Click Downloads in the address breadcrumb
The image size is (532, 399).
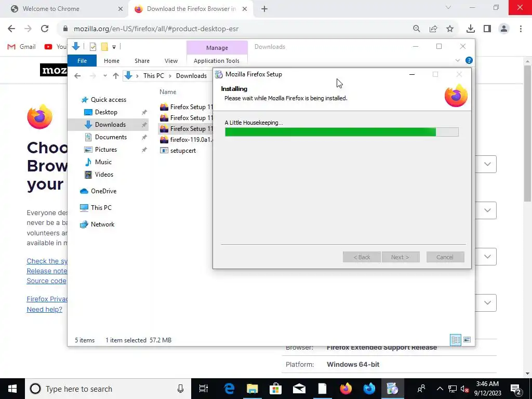[191, 76]
